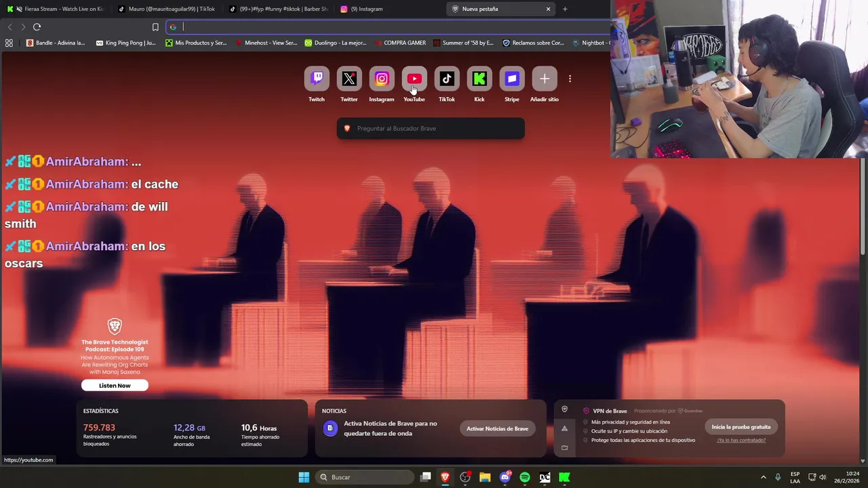Click the page vertical scrollbar

863,207
